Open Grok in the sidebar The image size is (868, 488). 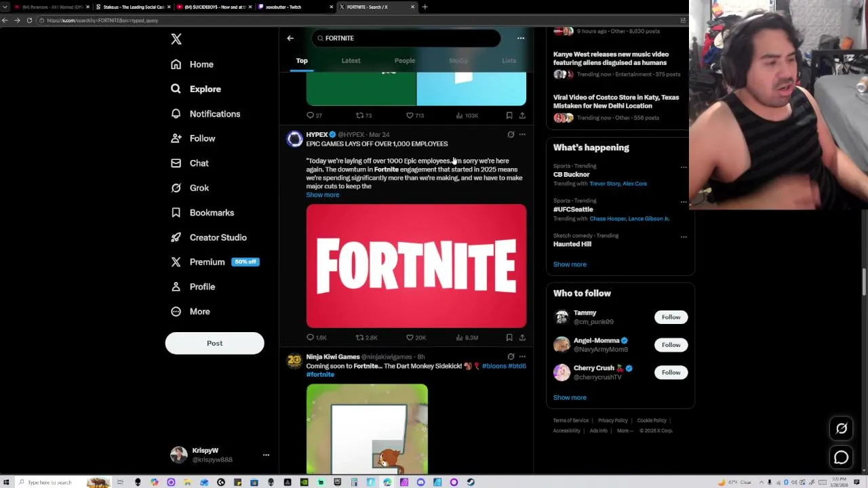point(190,188)
